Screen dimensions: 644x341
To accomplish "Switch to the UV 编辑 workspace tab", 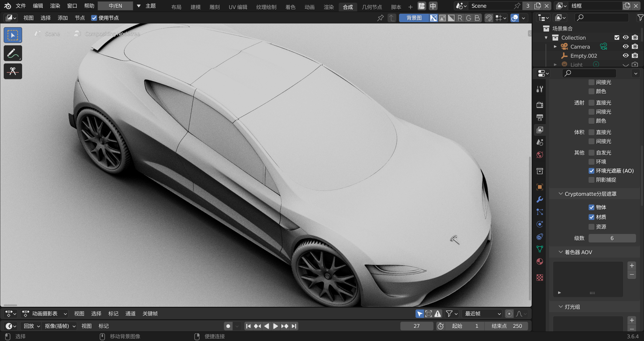I will [x=238, y=7].
